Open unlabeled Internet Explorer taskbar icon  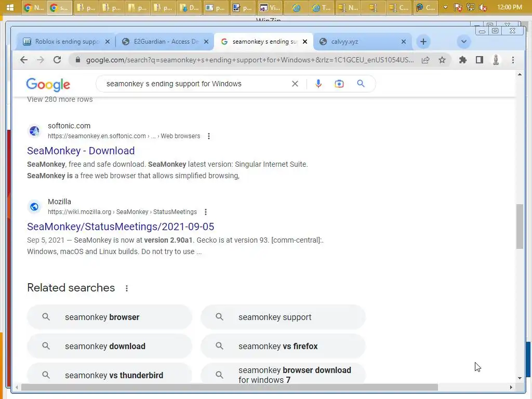pos(296,7)
